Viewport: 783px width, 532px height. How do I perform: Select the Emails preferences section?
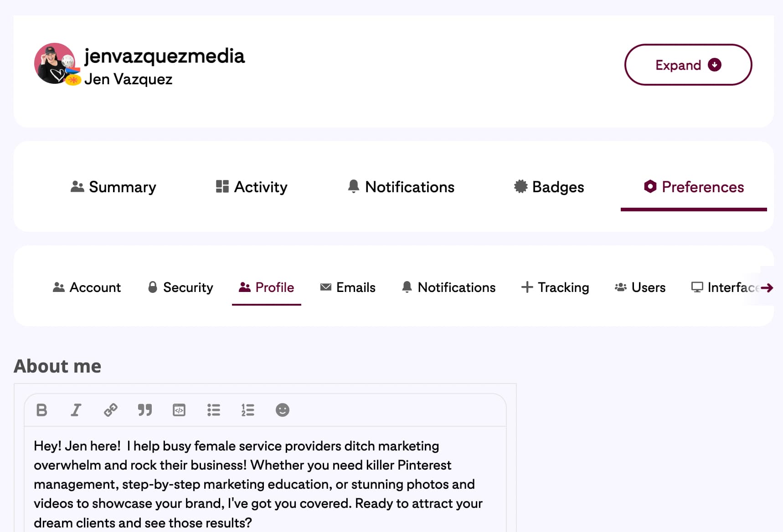coord(348,287)
